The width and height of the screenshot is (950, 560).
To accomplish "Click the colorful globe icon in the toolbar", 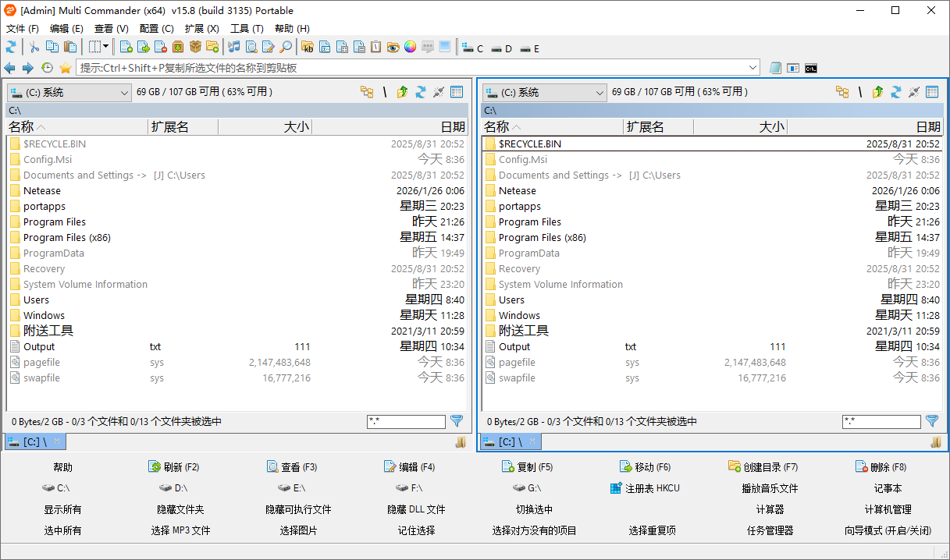I will [409, 48].
